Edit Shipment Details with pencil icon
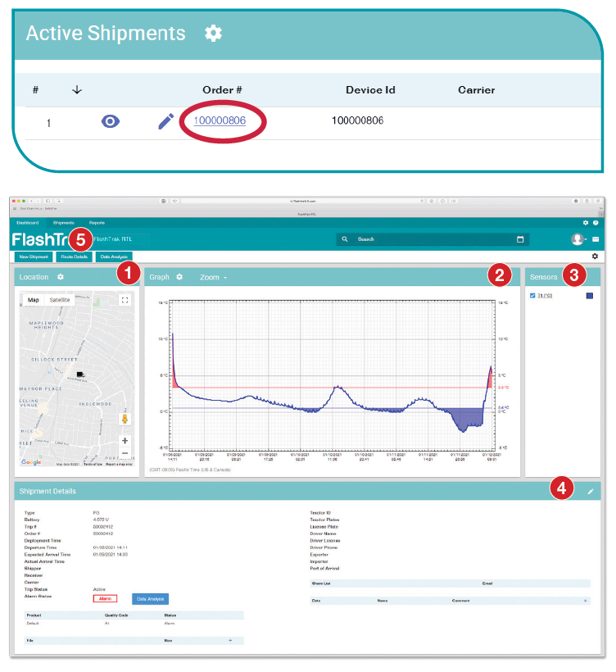The height and width of the screenshot is (672, 616). (x=591, y=492)
